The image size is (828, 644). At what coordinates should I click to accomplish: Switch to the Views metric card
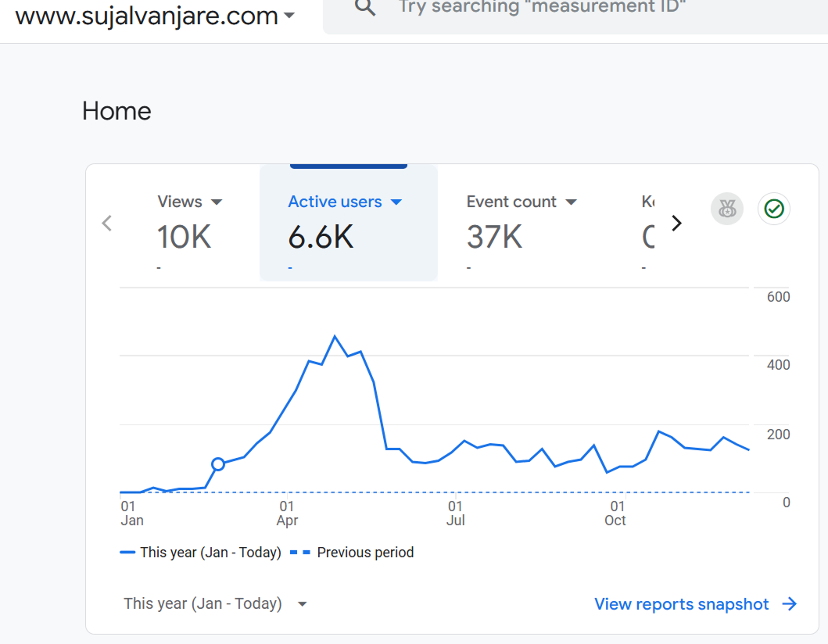(x=185, y=231)
